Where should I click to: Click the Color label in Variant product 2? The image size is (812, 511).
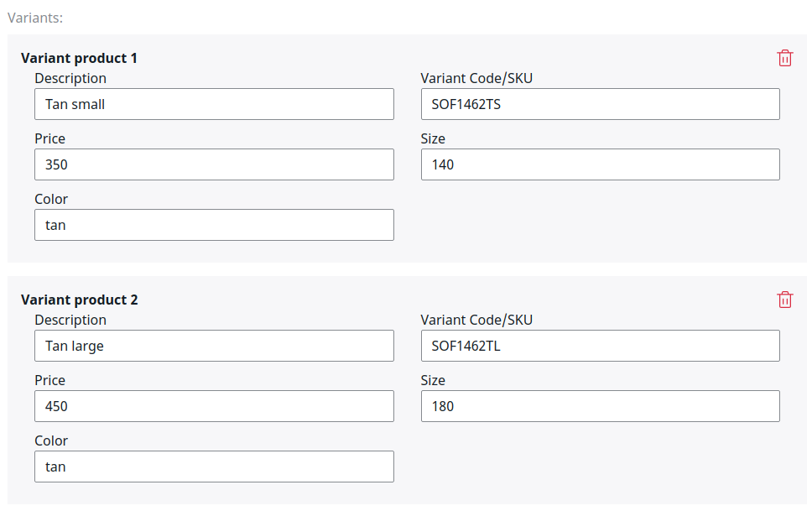point(51,441)
